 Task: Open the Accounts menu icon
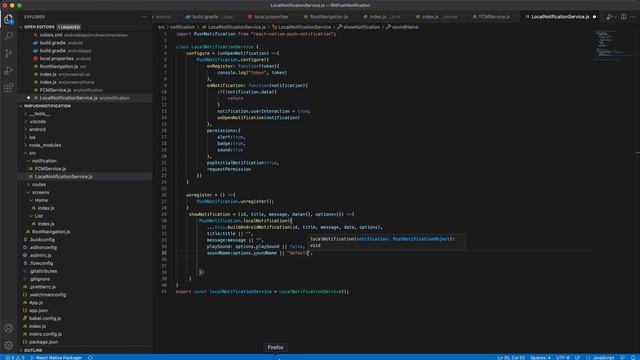click(9, 328)
